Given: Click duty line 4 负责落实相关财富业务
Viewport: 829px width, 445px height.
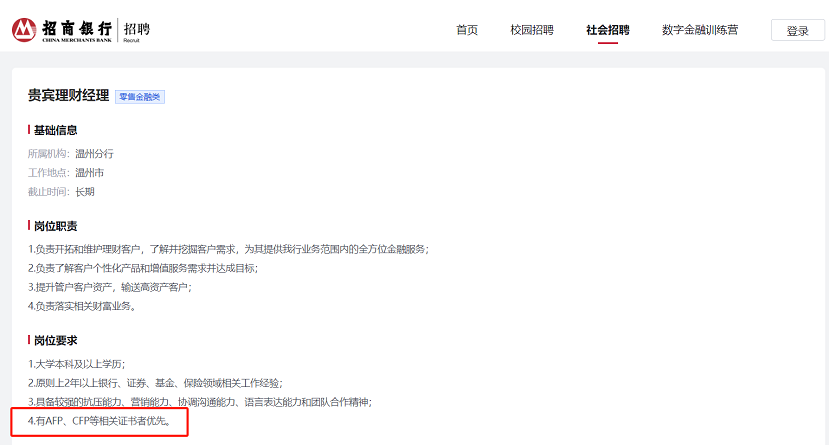Looking at the screenshot, I should [82, 306].
